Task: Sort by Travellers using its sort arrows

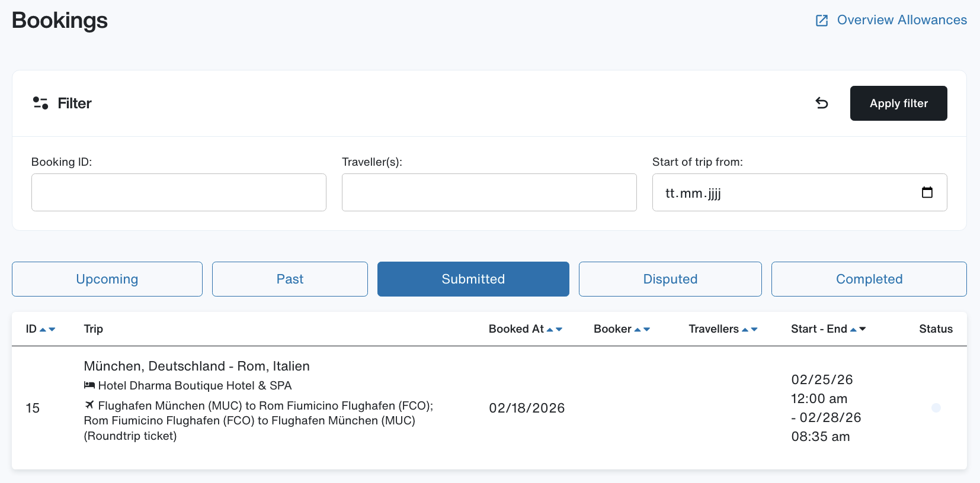Action: [750, 329]
